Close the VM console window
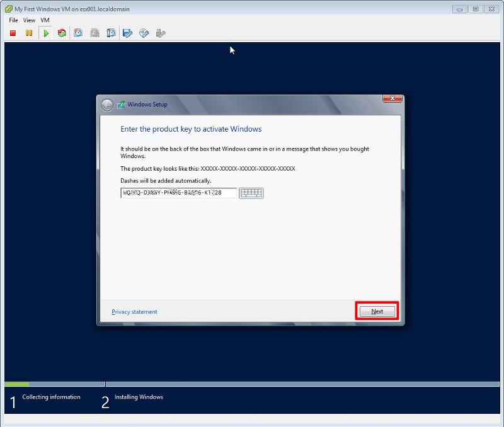 (x=491, y=9)
